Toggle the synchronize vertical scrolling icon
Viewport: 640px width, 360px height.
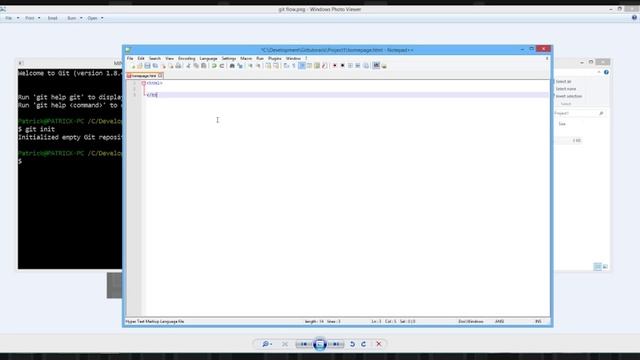pos(268,66)
